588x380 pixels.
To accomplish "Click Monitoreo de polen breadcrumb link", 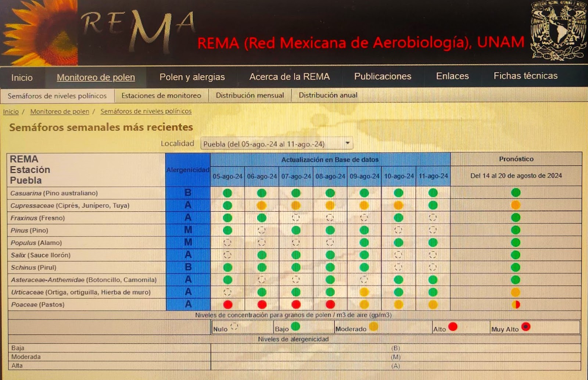I will coord(60,111).
